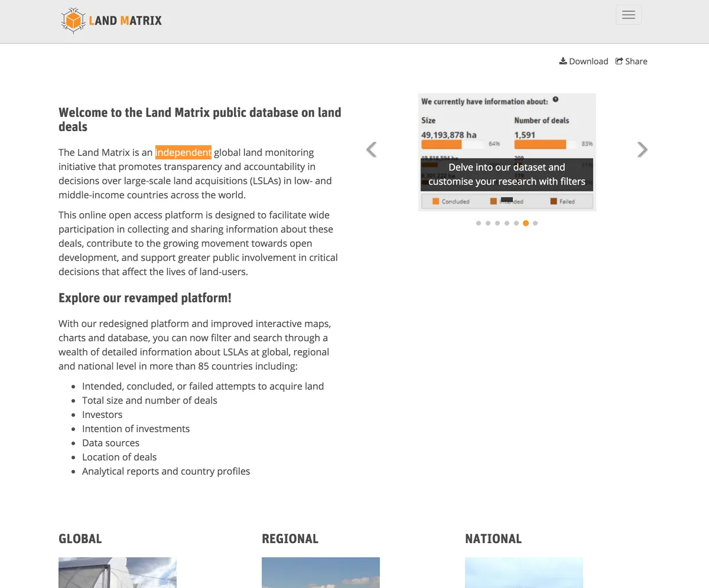The image size is (709, 588).
Task: Click 'Intended, concluded, or failed attempts' list item
Action: point(203,386)
